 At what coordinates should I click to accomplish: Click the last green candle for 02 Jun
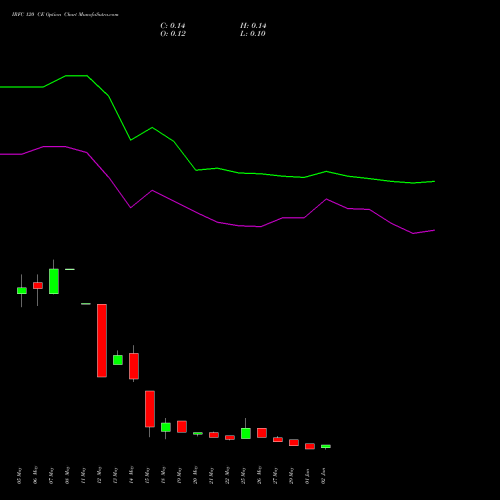326,446
